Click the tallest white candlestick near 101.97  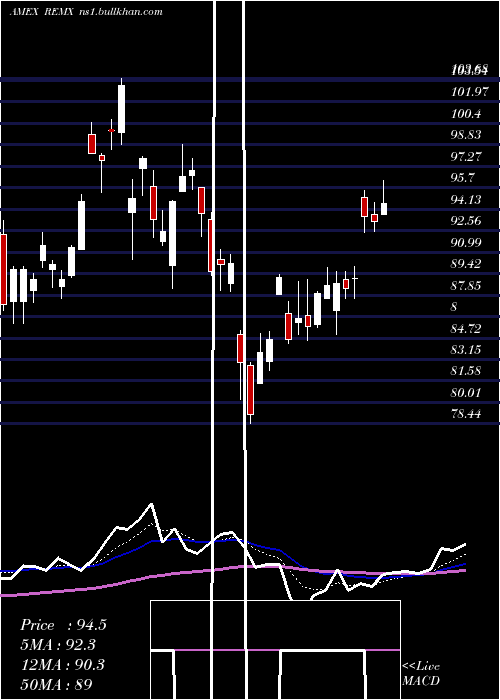(121, 109)
